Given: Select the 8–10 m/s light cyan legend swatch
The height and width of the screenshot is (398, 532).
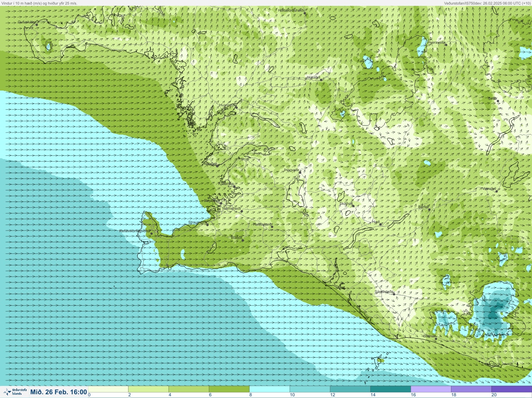Looking at the screenshot, I should point(269,389).
